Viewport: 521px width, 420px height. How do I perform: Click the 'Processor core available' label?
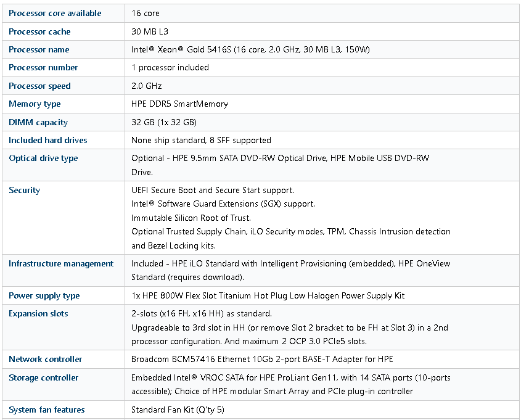coord(55,14)
